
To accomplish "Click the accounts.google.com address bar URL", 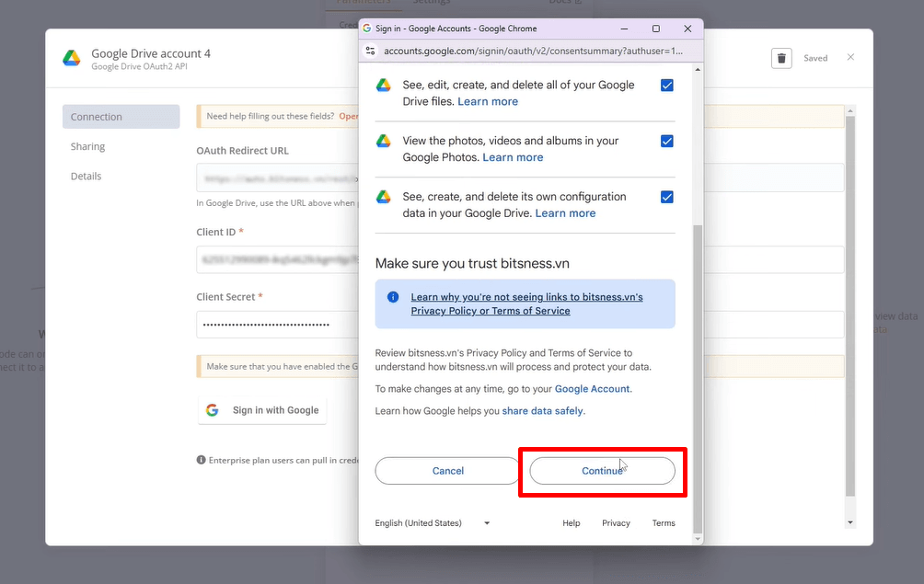I will (x=533, y=52).
